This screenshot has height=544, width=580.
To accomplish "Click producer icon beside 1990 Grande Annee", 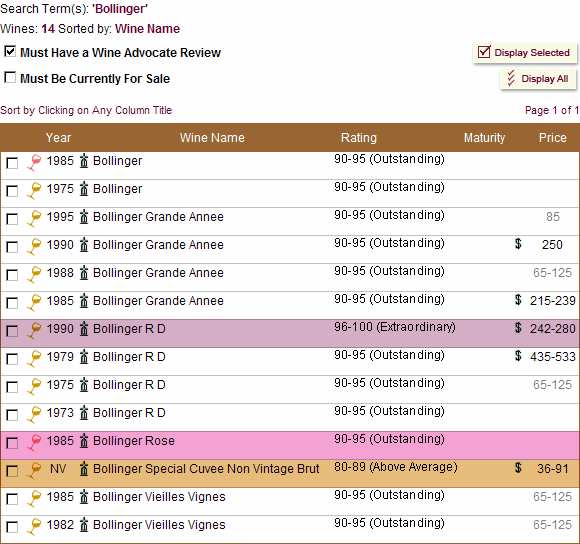I will 84,245.
